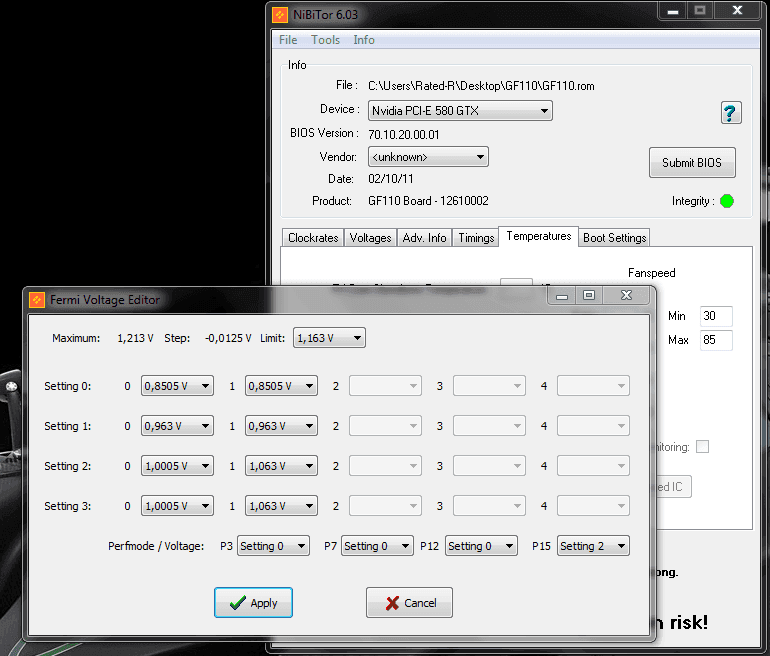Expand Setting 3 voltage 0 dropdown
The image size is (770, 656).
click(x=177, y=506)
